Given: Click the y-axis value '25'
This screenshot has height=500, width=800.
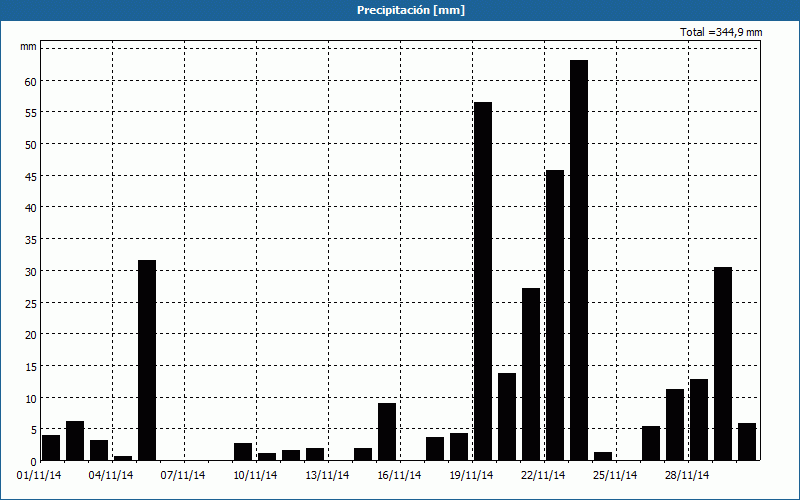Looking at the screenshot, I should (x=31, y=303).
